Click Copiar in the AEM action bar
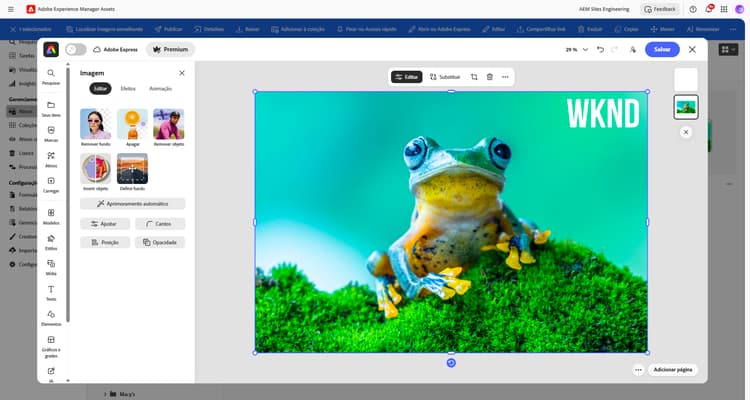This screenshot has width=750, height=400. pos(626,29)
